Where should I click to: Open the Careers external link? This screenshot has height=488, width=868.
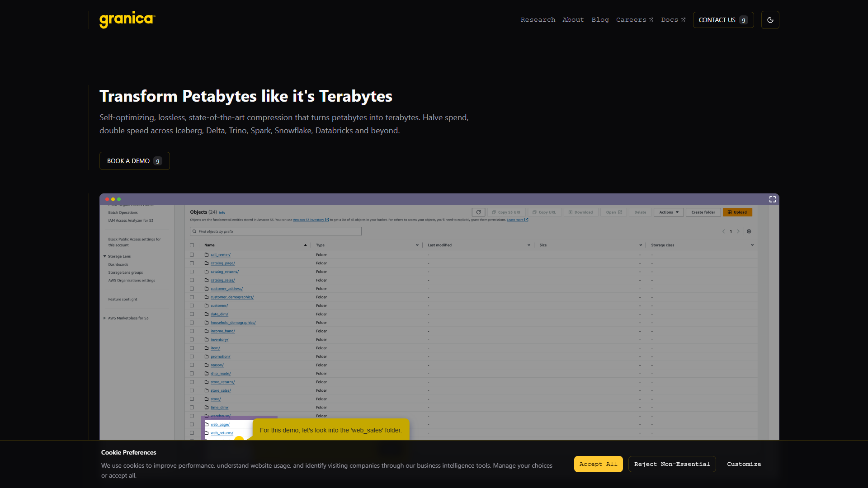click(635, 20)
